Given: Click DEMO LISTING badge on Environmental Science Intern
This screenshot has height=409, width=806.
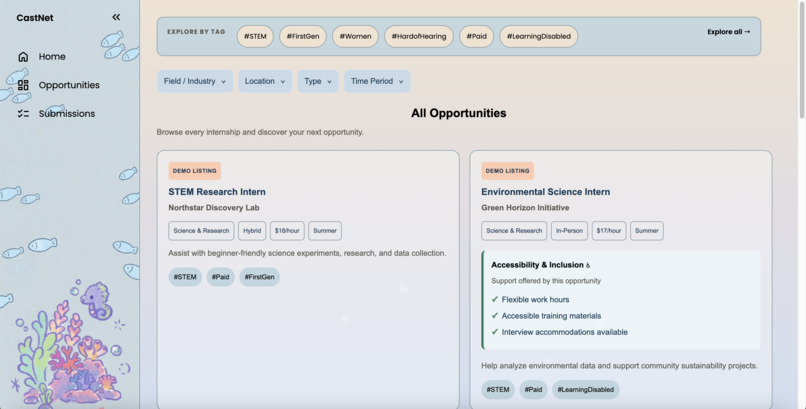Looking at the screenshot, I should click(x=507, y=171).
